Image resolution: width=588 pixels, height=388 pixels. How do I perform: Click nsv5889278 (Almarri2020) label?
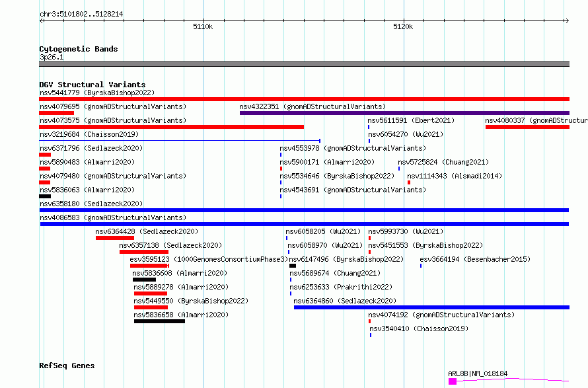pos(181,287)
